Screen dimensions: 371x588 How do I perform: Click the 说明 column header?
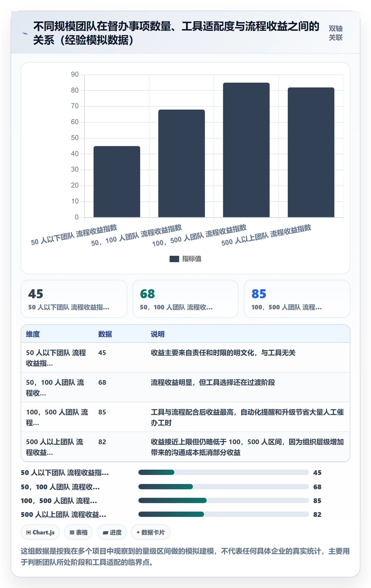(158, 334)
